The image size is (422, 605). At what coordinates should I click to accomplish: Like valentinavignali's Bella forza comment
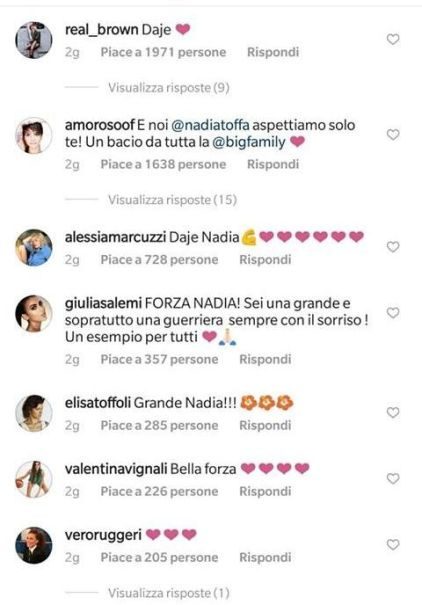(393, 479)
